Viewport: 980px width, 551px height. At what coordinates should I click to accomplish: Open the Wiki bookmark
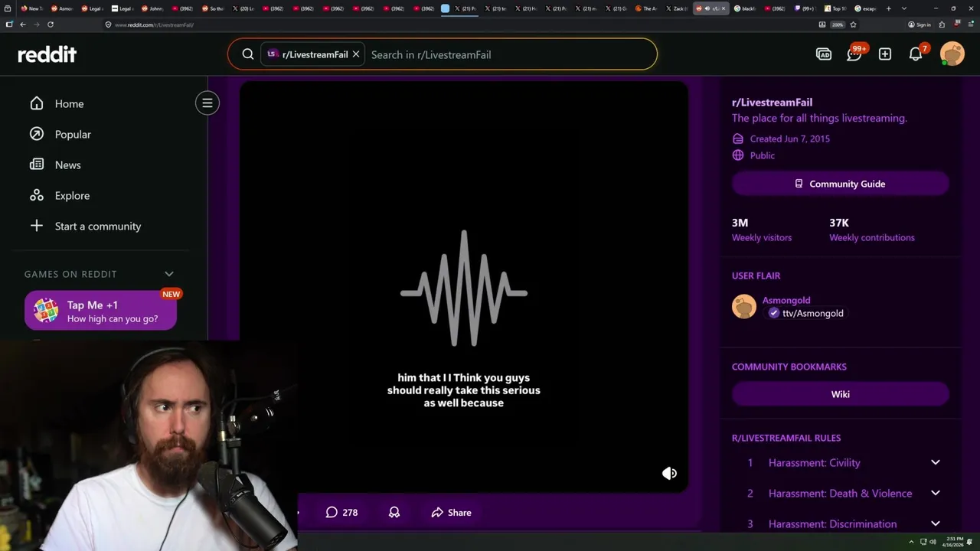point(841,394)
